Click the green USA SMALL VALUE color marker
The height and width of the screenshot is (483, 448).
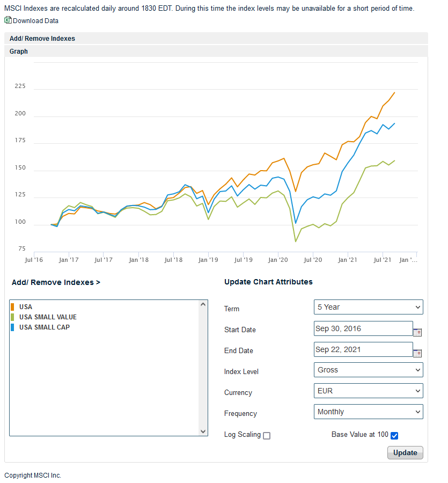pyautogui.click(x=12, y=317)
